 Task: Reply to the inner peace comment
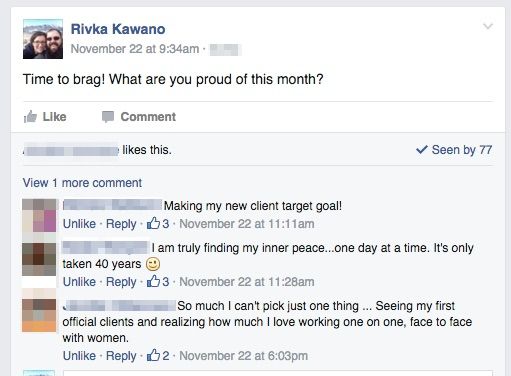[x=121, y=282]
